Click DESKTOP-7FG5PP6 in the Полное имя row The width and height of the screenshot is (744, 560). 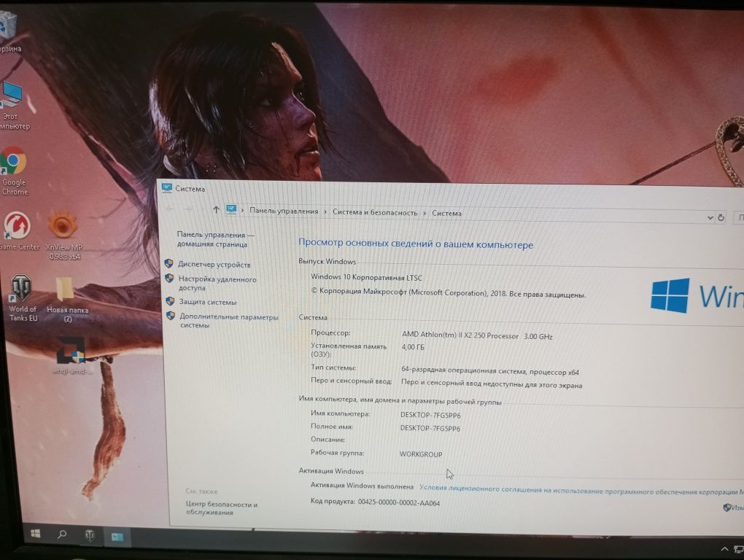430,428
